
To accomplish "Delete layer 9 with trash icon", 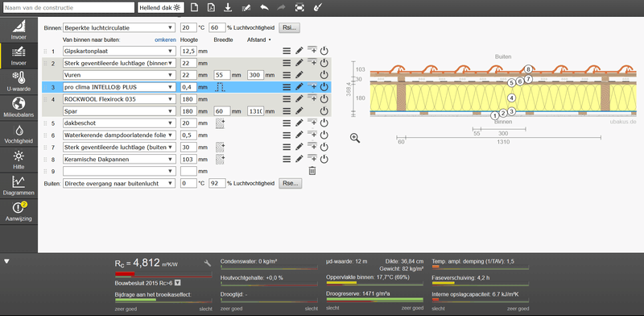I will coord(312,171).
